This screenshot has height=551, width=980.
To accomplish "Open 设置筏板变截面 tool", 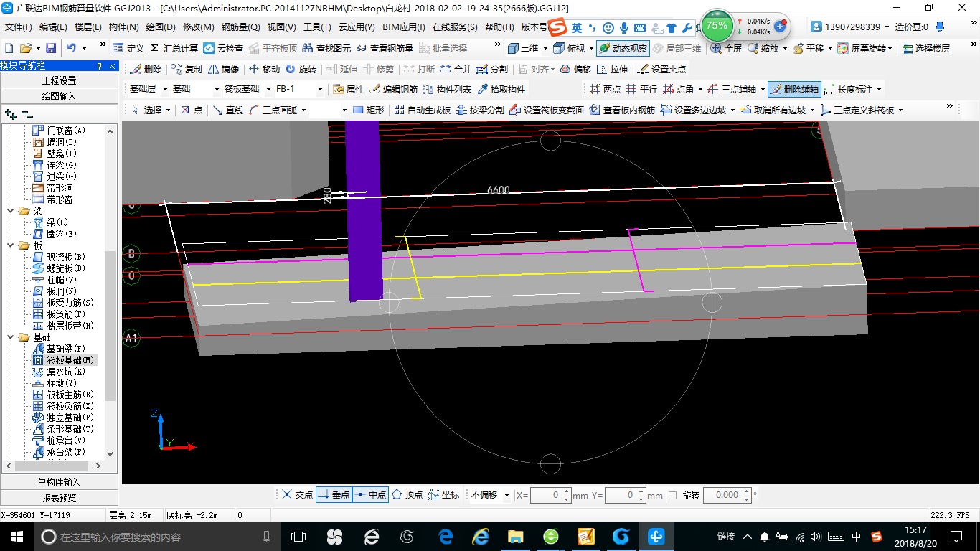I will (x=546, y=110).
